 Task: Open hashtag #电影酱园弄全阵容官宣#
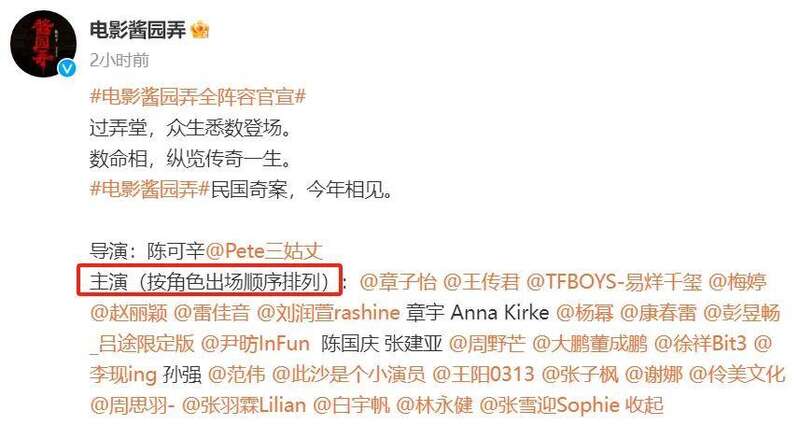point(197,97)
